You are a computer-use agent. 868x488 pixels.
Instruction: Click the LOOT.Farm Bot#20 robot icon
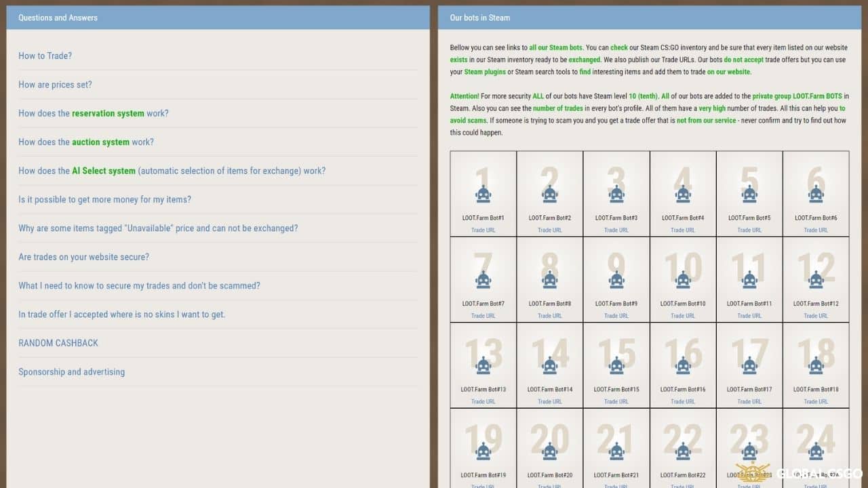click(549, 451)
